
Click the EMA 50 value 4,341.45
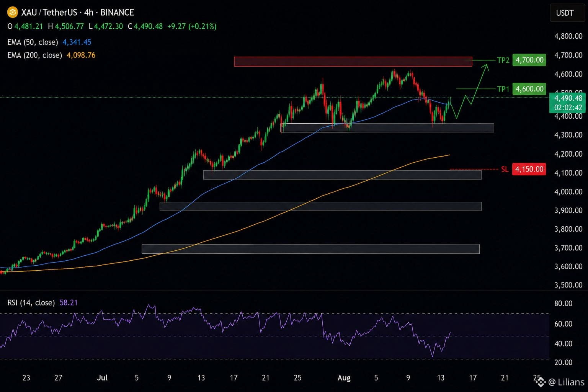pyautogui.click(x=77, y=42)
